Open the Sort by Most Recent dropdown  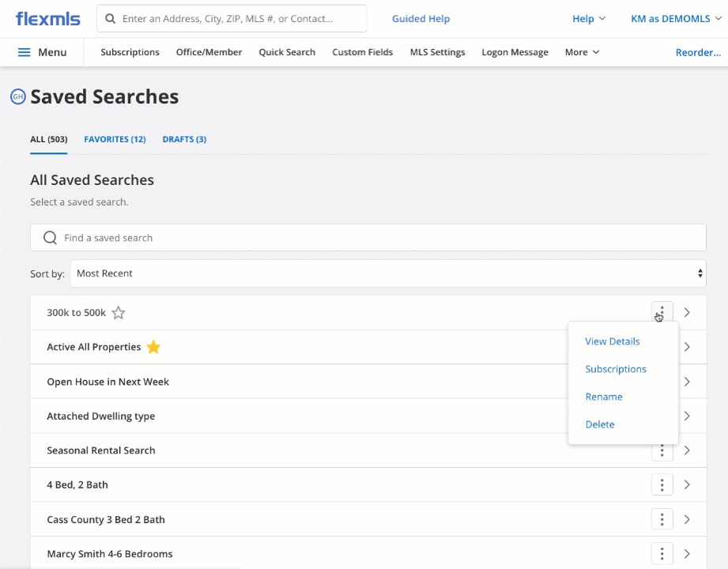(x=387, y=273)
